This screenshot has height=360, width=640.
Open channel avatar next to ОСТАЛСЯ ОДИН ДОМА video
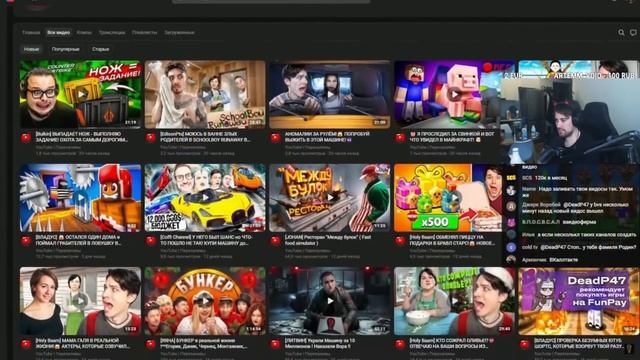26,241
